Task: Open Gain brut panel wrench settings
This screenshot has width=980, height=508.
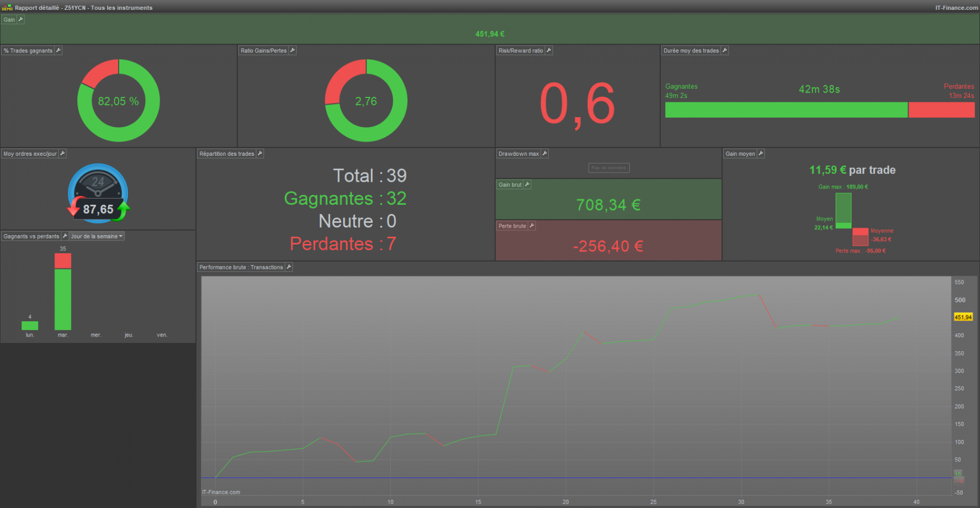Action: [528, 185]
